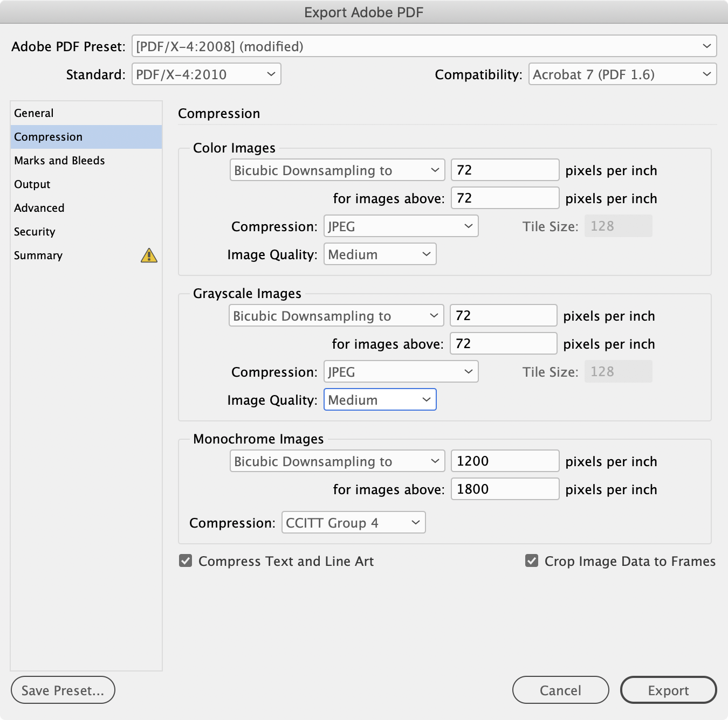Click the Save Preset button
The width and height of the screenshot is (728, 720).
pyautogui.click(x=63, y=690)
